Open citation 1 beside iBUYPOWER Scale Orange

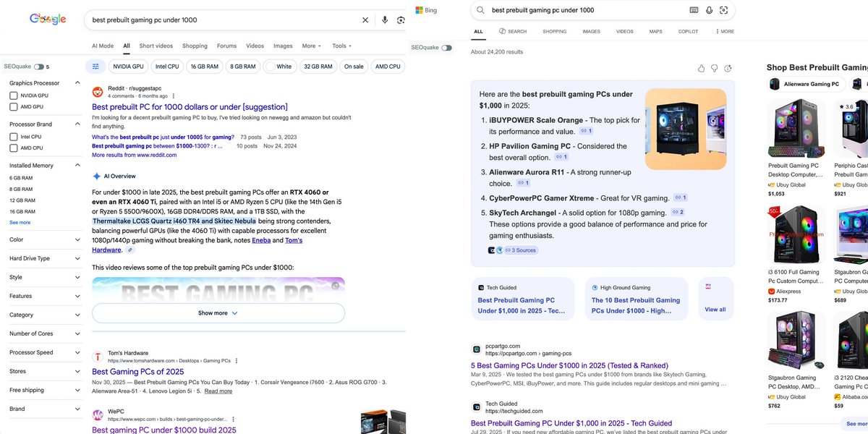586,131
